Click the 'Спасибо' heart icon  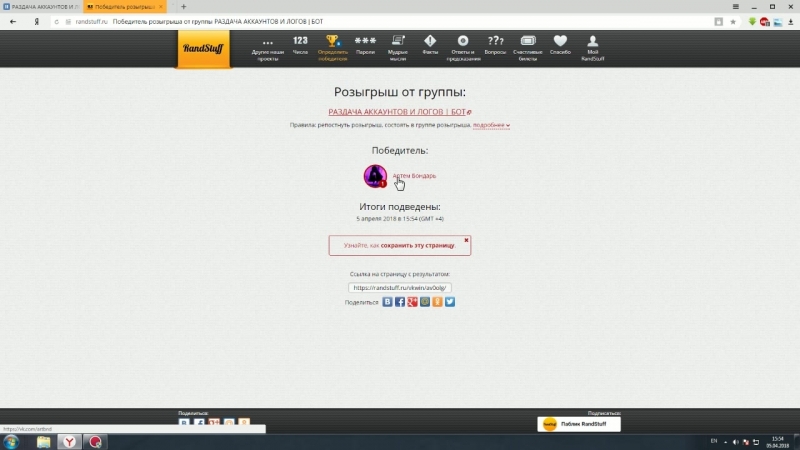coord(560,45)
